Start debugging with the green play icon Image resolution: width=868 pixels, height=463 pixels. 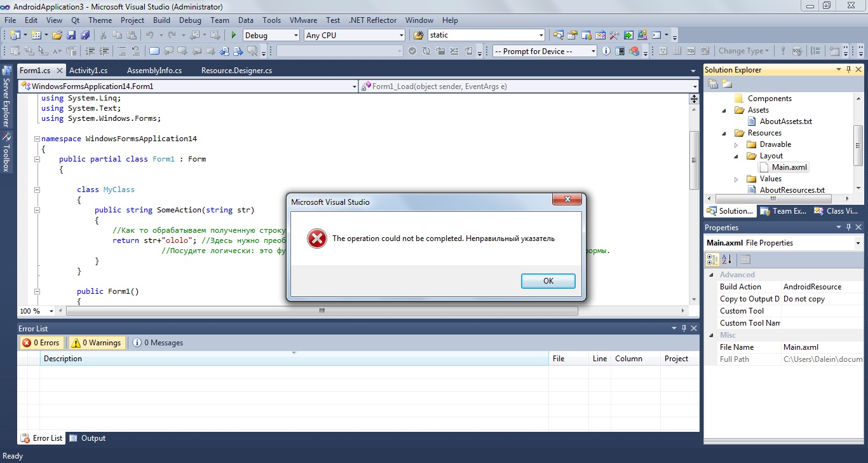tap(234, 35)
